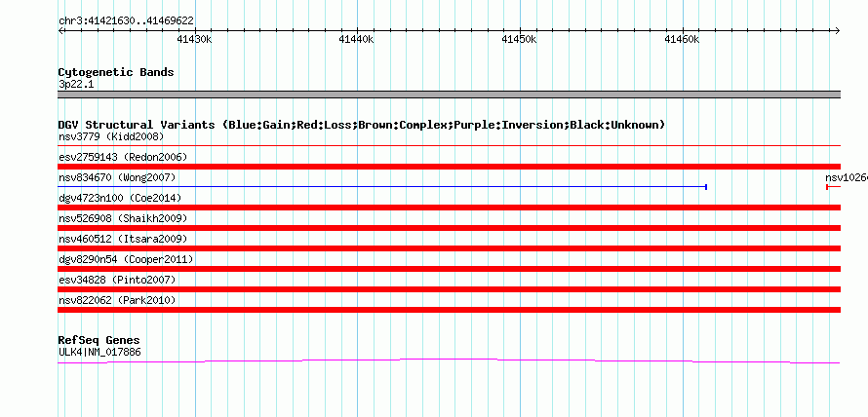Select the dgv8290n54 (Cooper2011) variant label
The width and height of the screenshot is (868, 417).
click(126, 259)
